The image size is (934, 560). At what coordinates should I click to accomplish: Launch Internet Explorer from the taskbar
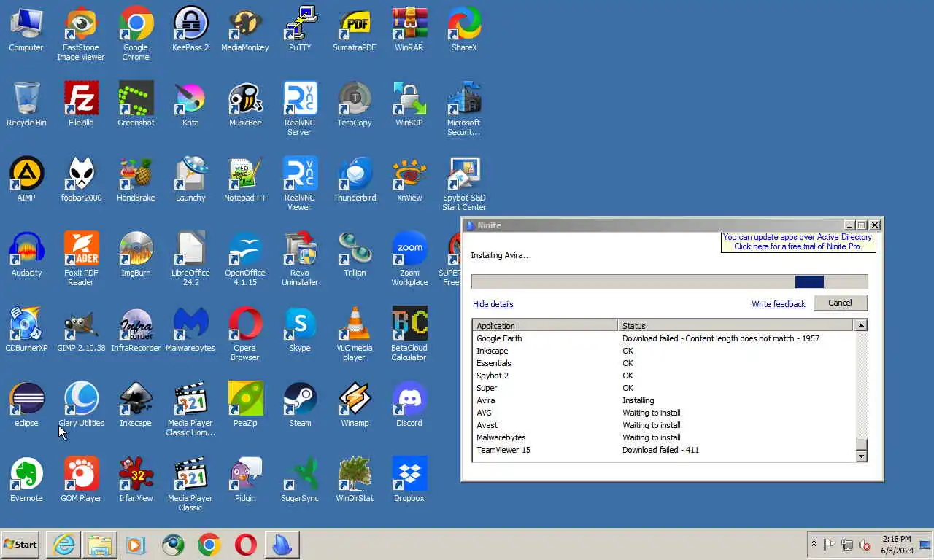[63, 545]
